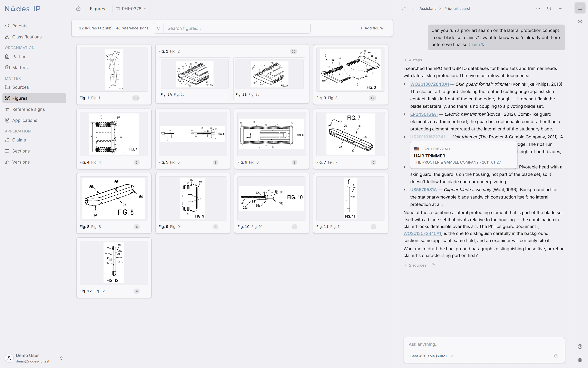The height and width of the screenshot is (368, 588).
Task: Open the Fig. 5 thumbnail
Action: (193, 134)
